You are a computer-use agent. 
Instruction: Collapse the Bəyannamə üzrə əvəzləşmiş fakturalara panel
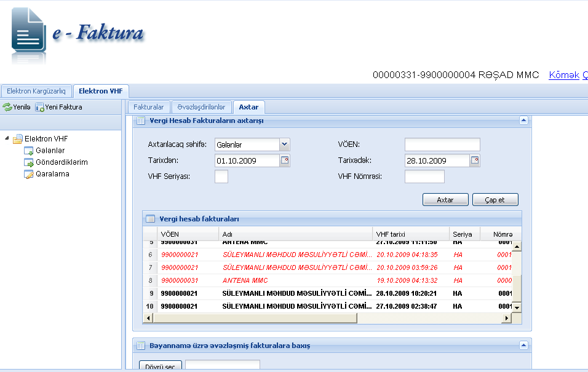(x=523, y=346)
